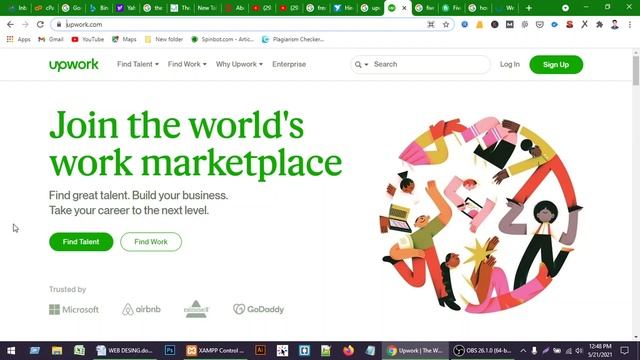The image size is (640, 360).
Task: Reload the page with the refresh icon
Action: [40, 24]
